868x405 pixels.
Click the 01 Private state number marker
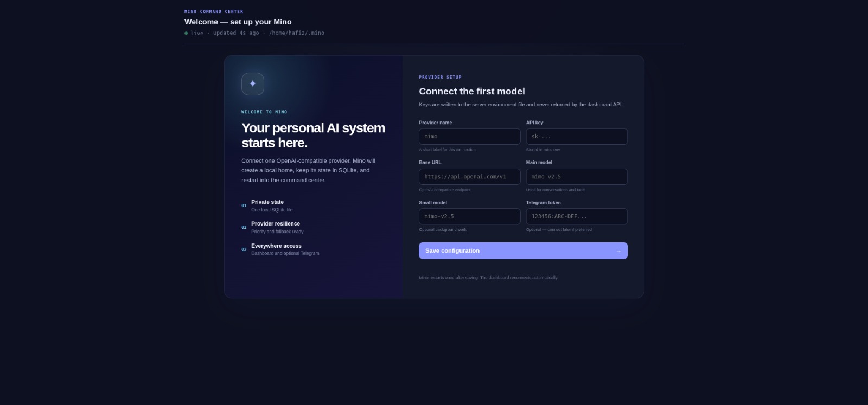[244, 206]
